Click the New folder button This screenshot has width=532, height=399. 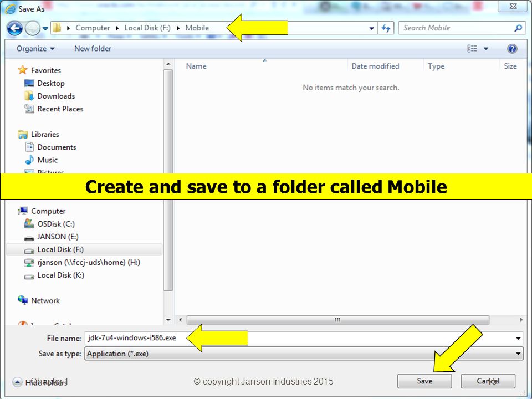[93, 49]
